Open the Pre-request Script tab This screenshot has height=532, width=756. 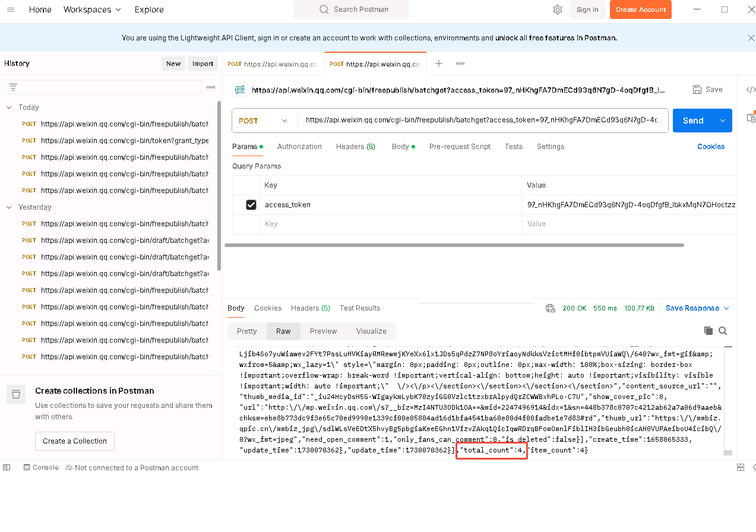pyautogui.click(x=460, y=147)
